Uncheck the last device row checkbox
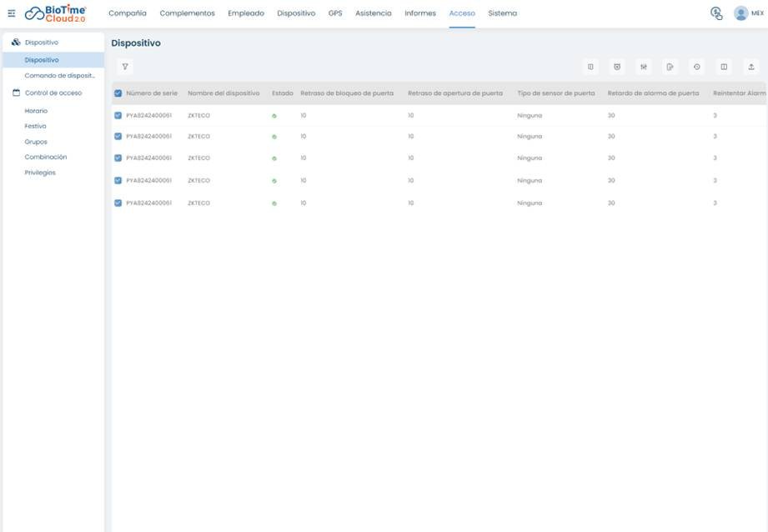The width and height of the screenshot is (768, 532). click(x=118, y=203)
